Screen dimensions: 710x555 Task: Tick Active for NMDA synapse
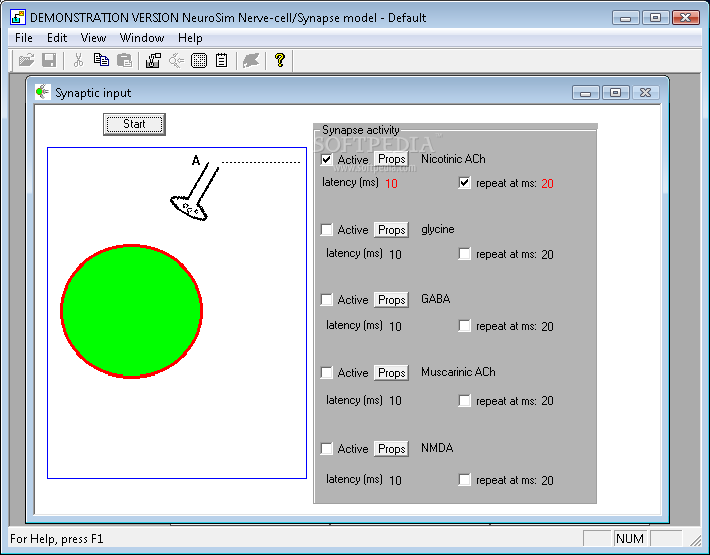(x=326, y=449)
